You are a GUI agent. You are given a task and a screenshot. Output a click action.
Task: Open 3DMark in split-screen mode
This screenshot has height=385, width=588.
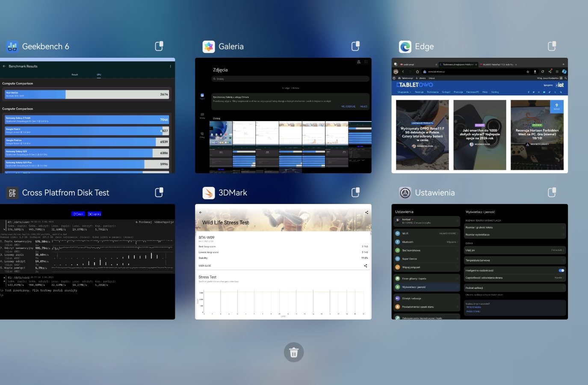click(355, 192)
